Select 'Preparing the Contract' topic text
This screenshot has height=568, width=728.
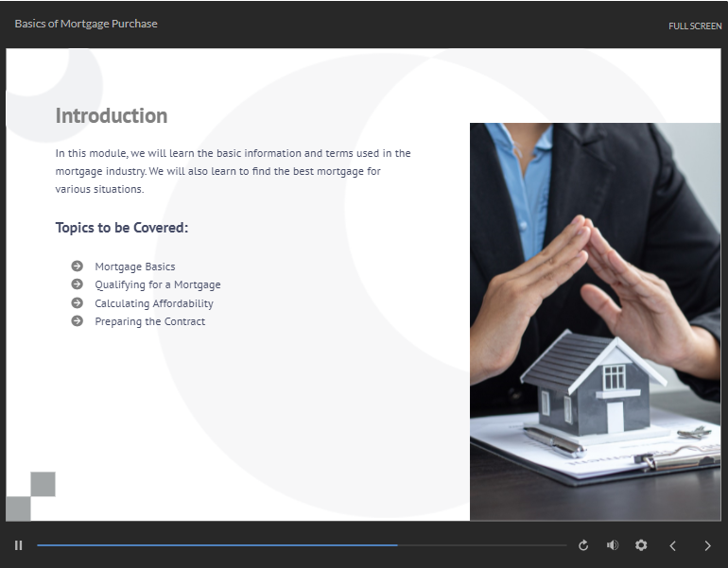pos(150,321)
